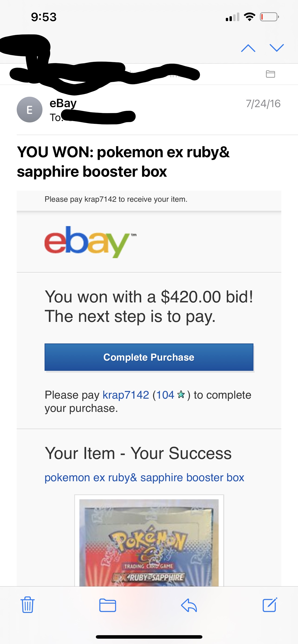Screen dimensions: 298x644
Task: Open pokemon ex ruby& sapphire booster box link
Action: tap(144, 477)
